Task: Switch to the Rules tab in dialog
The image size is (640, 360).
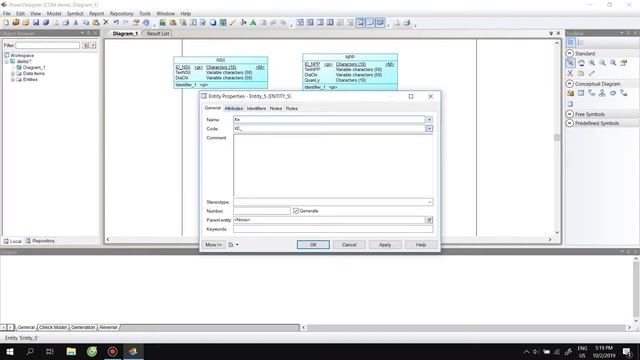Action: (x=291, y=109)
